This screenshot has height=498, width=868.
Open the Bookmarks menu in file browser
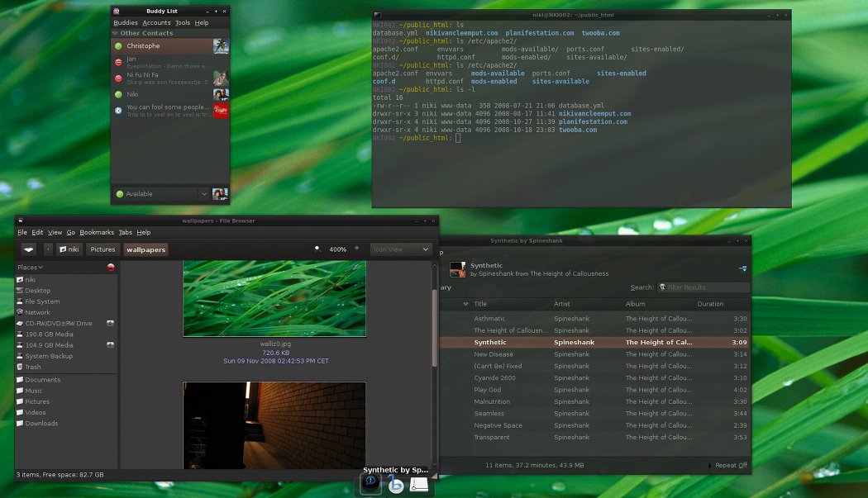tap(97, 233)
